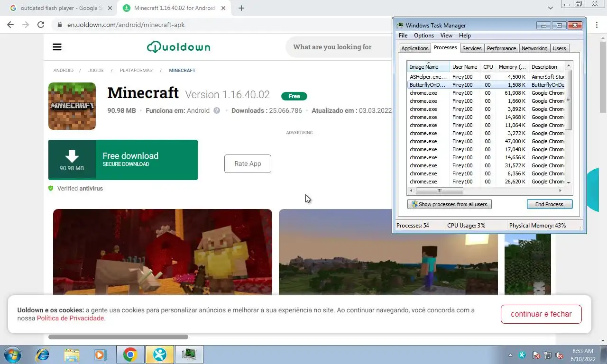Image resolution: width=607 pixels, height=364 pixels.
Task: Show hidden tray icons arrow
Action: click(510, 355)
